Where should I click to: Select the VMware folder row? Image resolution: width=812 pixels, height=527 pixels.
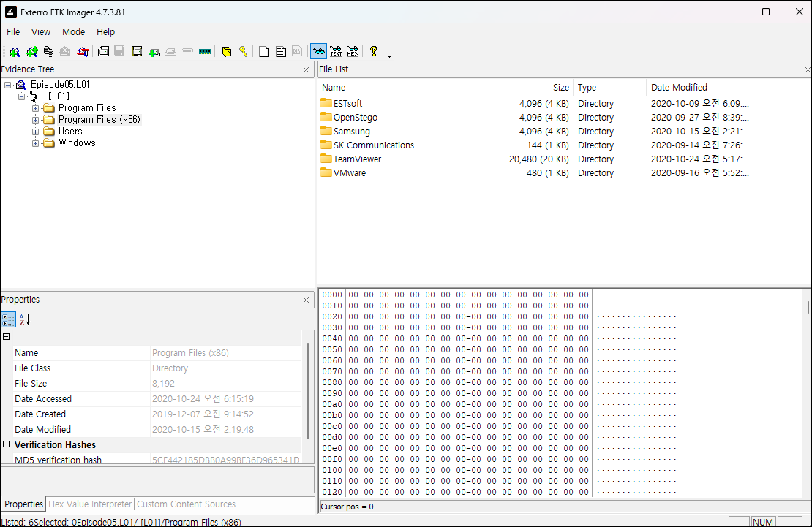pos(536,173)
